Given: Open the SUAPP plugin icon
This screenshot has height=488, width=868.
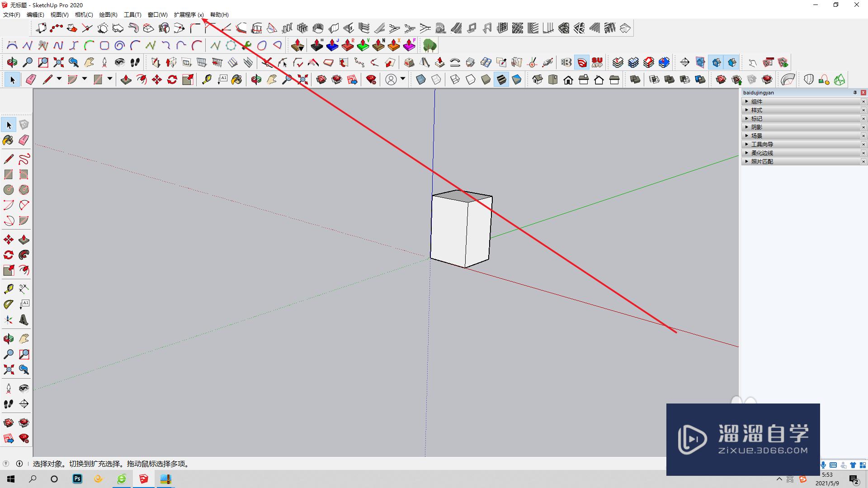Looking at the screenshot, I should pyautogui.click(x=597, y=62).
